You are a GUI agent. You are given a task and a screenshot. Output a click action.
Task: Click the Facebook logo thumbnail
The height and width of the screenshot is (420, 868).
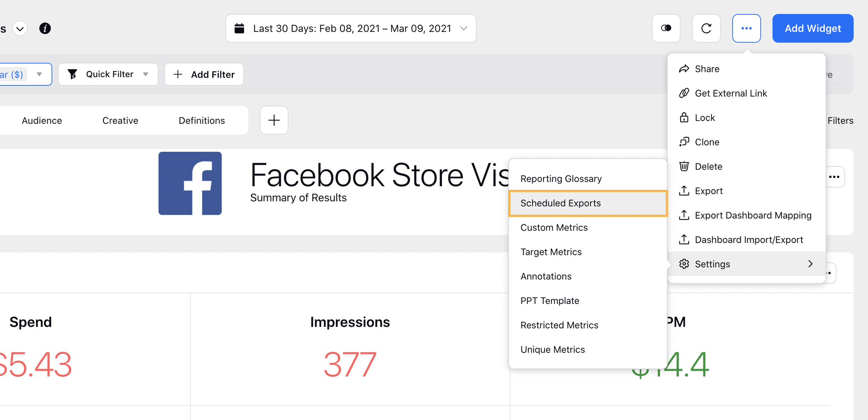point(190,183)
